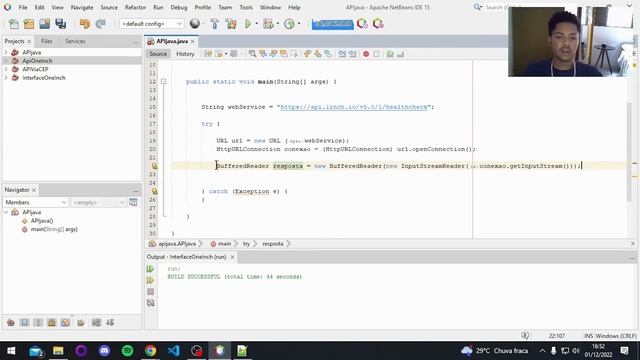The height and width of the screenshot is (360, 640).
Task: Click the first multicolor hexagon toolbar icon
Action: pyautogui.click(x=362, y=24)
